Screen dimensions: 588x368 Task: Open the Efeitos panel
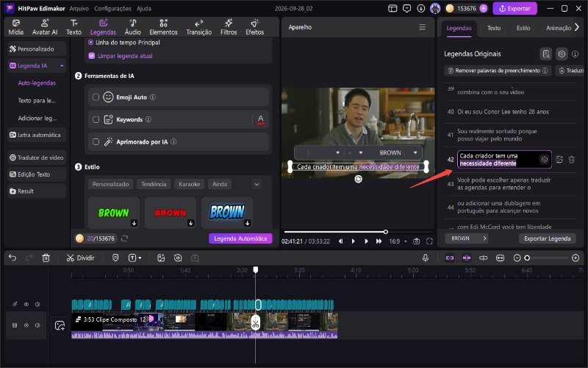click(x=254, y=27)
